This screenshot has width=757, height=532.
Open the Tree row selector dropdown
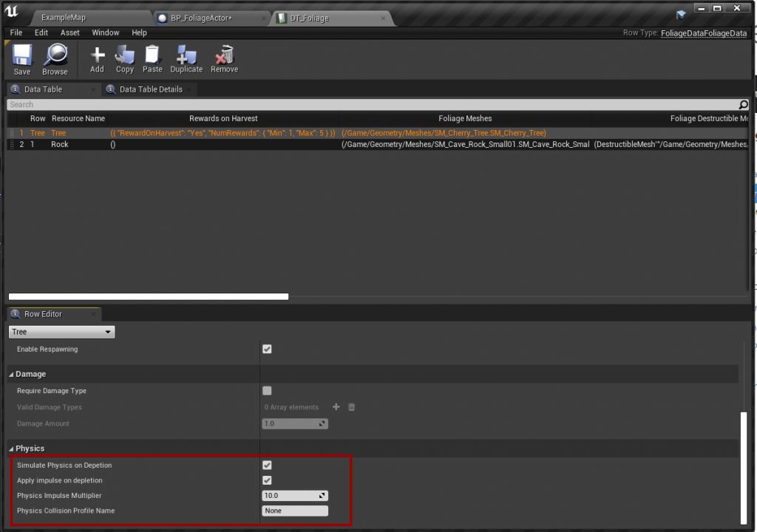pos(62,332)
